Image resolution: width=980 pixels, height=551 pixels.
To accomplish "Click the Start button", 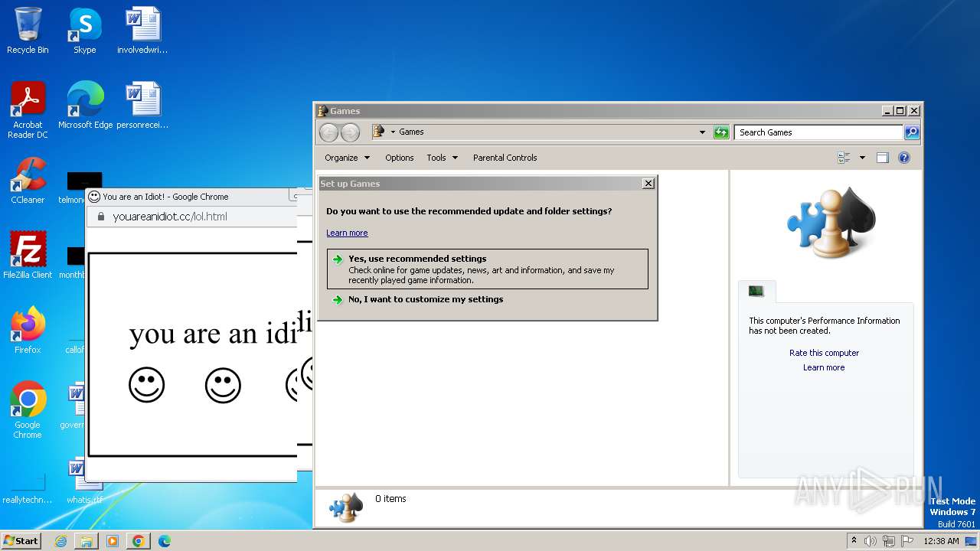I will tap(21, 540).
